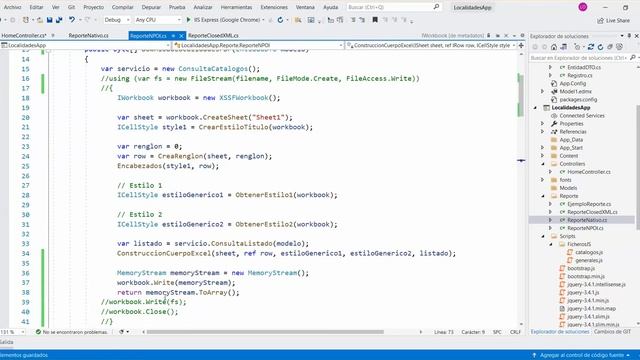Image resolution: width=640 pixels, height=360 pixels.
Task: Click Agregar al control de código fuente
Action: point(582,355)
